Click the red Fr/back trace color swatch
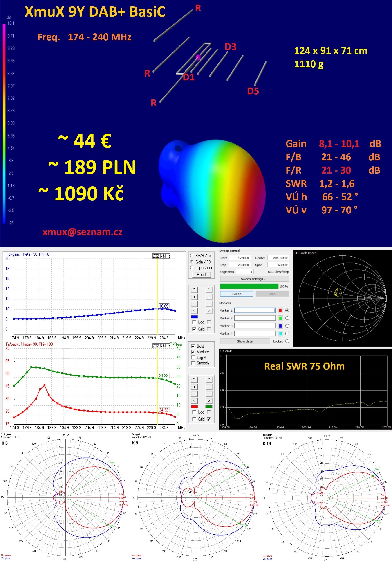 coord(194,407)
